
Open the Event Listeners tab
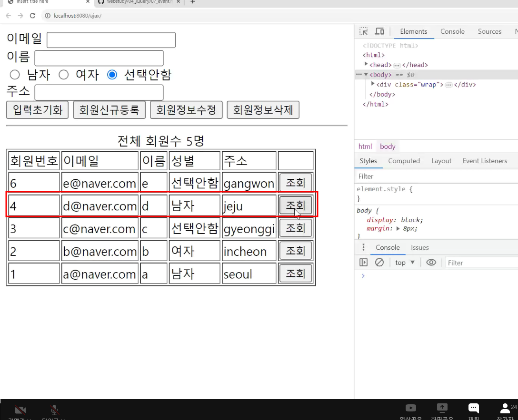[485, 161]
